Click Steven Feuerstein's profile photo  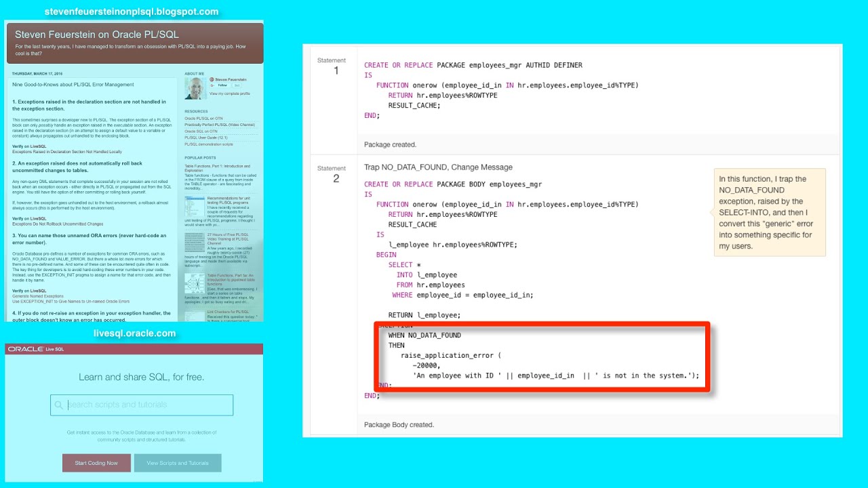pyautogui.click(x=195, y=87)
